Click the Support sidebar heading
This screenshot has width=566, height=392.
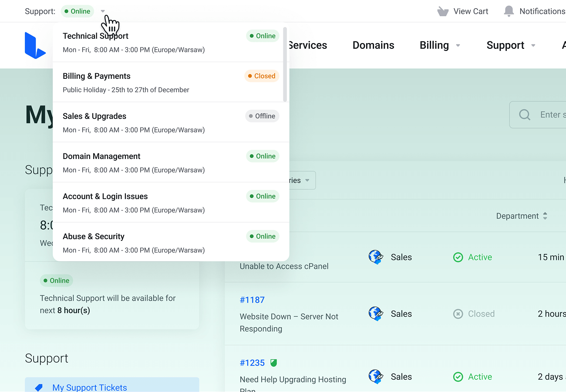tap(47, 358)
